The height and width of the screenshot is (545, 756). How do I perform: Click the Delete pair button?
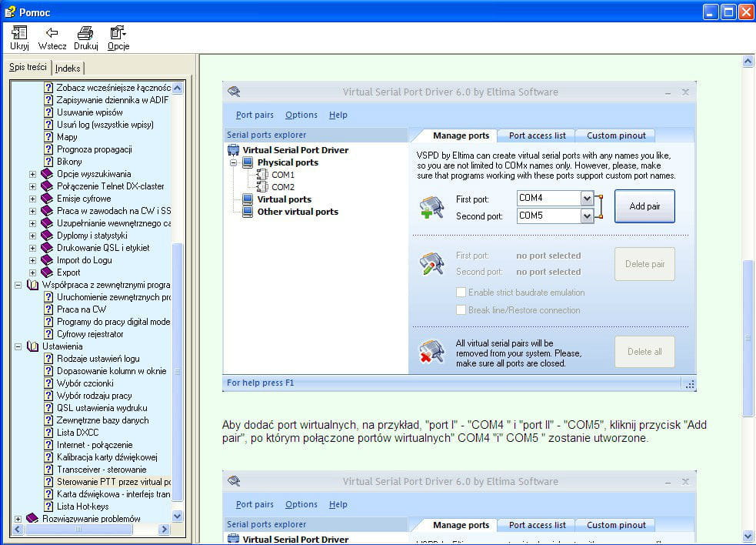click(x=644, y=264)
